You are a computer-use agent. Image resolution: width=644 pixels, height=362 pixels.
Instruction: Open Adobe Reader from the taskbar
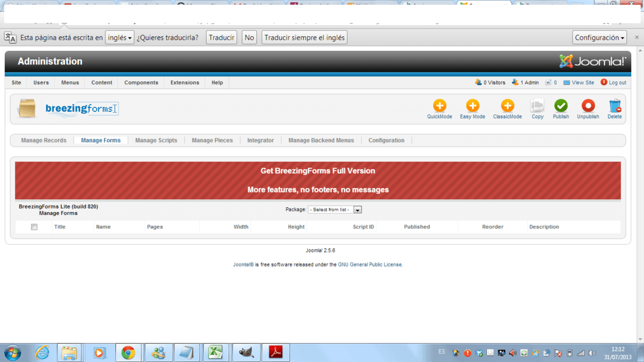point(276,353)
